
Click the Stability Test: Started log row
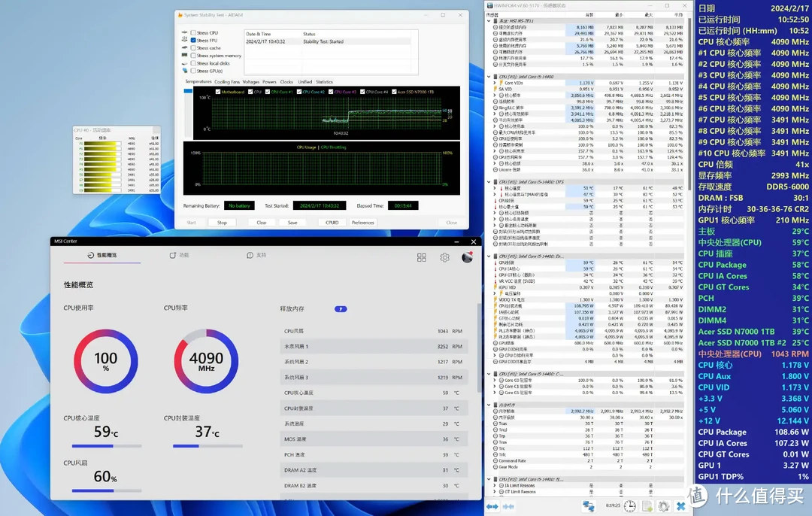pos(329,41)
